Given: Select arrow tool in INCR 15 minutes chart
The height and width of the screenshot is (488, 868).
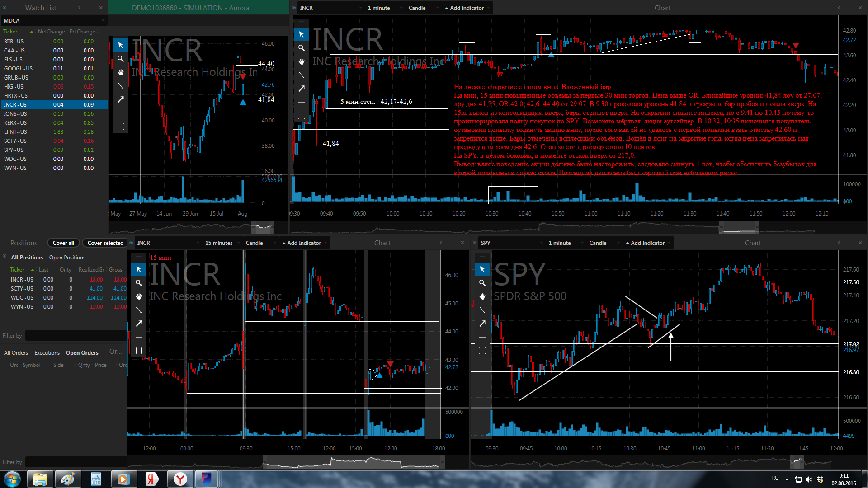Looking at the screenshot, I should click(x=139, y=324).
